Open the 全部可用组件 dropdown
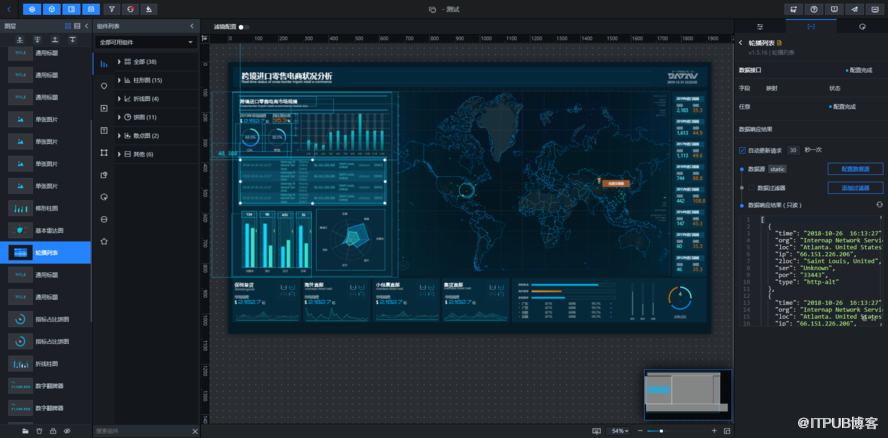The width and height of the screenshot is (888, 438). click(145, 43)
